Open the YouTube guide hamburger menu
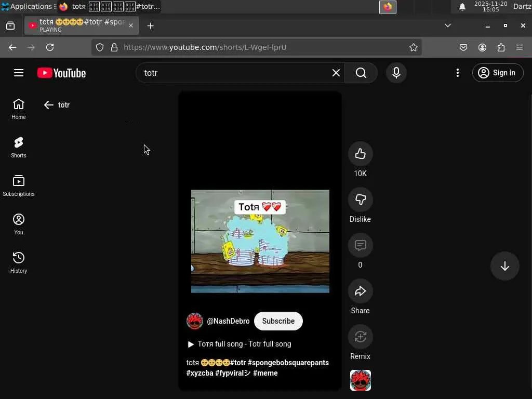Image resolution: width=532 pixels, height=399 pixels. [x=19, y=73]
